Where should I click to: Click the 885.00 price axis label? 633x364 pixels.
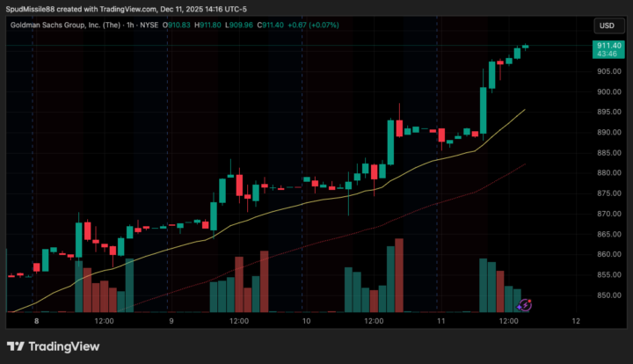[609, 153]
